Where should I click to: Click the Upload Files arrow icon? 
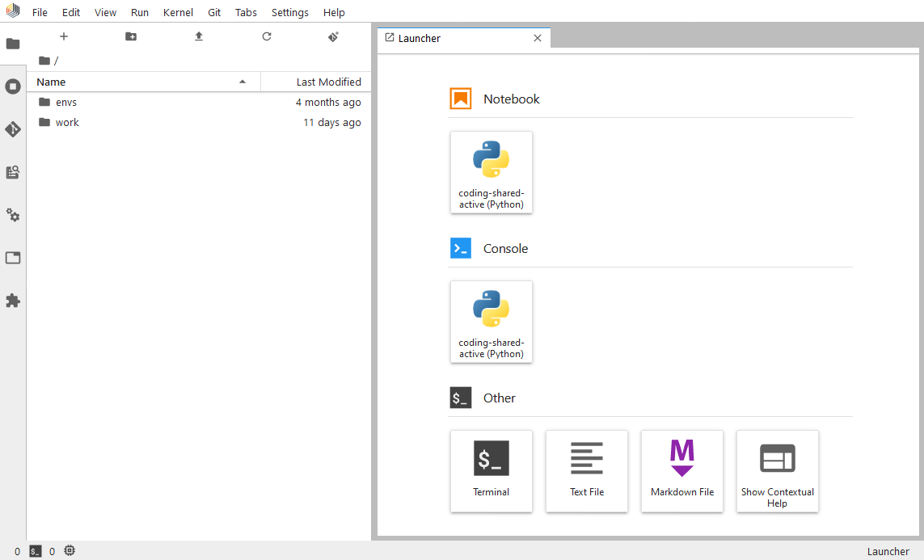pos(199,36)
